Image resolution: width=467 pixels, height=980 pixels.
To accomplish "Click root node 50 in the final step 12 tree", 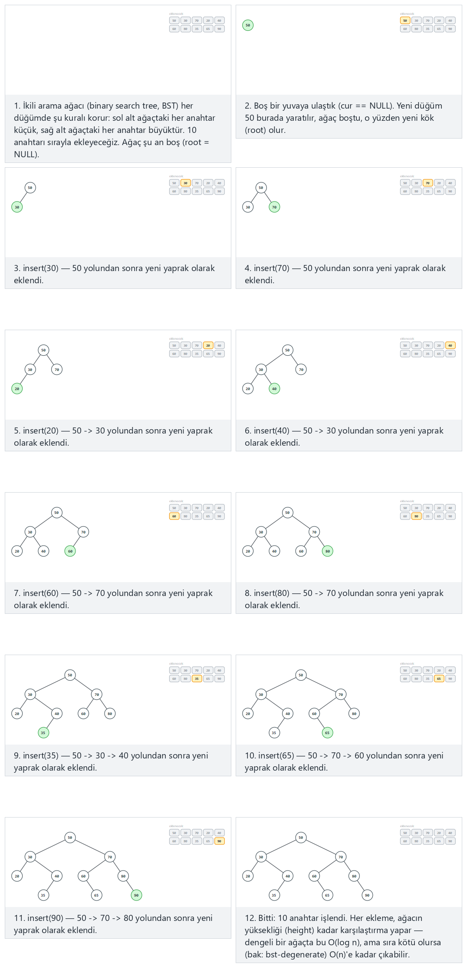I will [301, 838].
